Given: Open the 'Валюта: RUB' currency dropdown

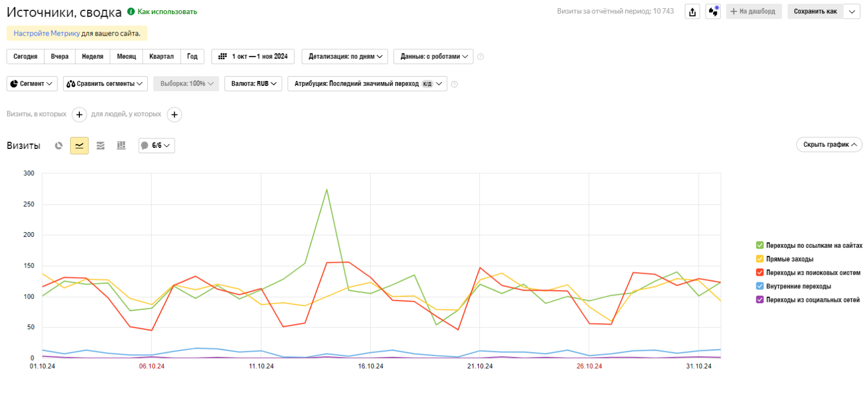Looking at the screenshot, I should pos(253,84).
